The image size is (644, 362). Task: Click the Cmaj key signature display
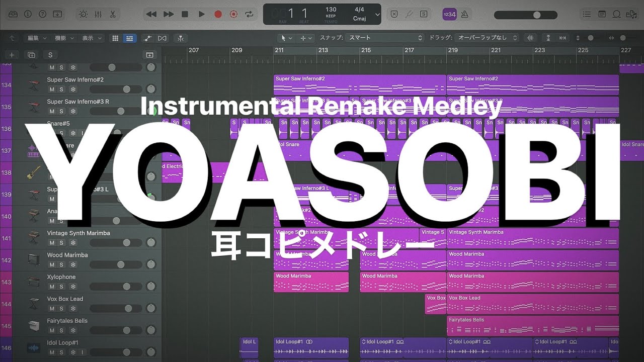click(359, 19)
